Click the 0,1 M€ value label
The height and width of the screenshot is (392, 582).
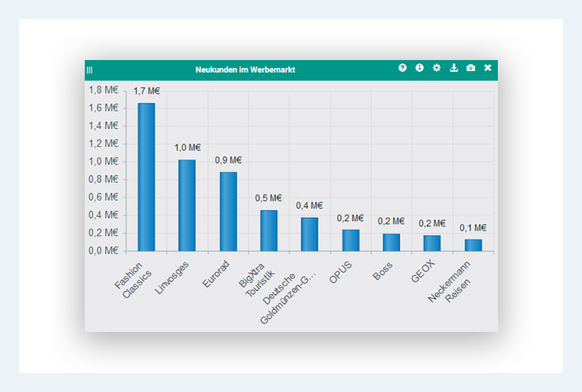pos(473,228)
